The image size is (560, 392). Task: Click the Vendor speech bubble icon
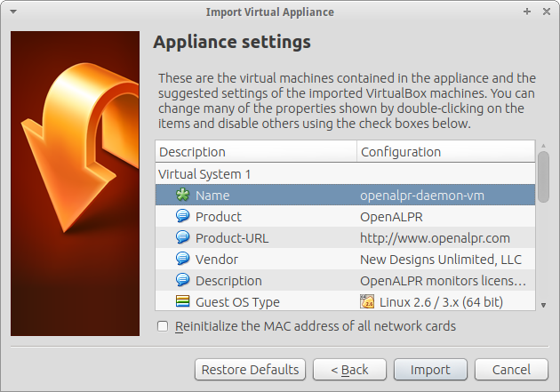(x=183, y=259)
